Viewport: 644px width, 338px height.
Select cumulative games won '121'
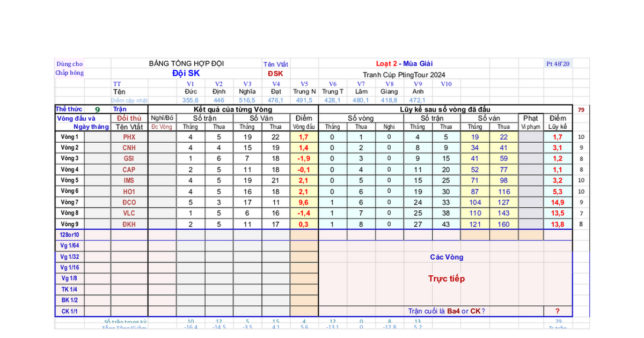(475, 224)
